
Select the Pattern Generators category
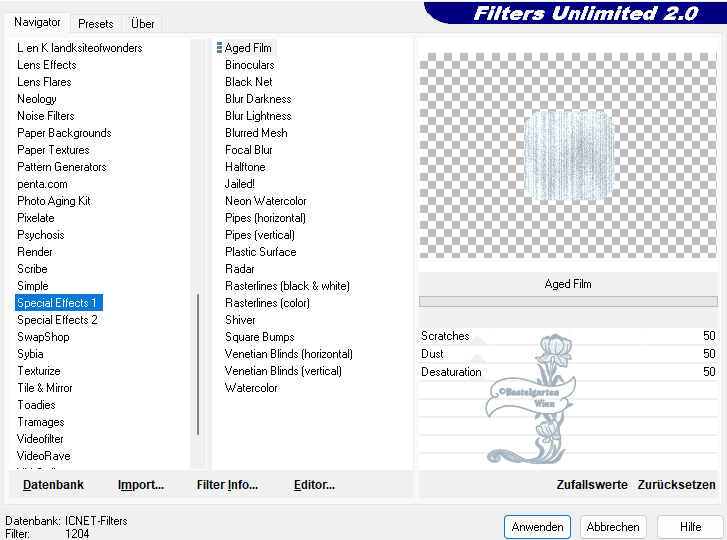click(62, 167)
